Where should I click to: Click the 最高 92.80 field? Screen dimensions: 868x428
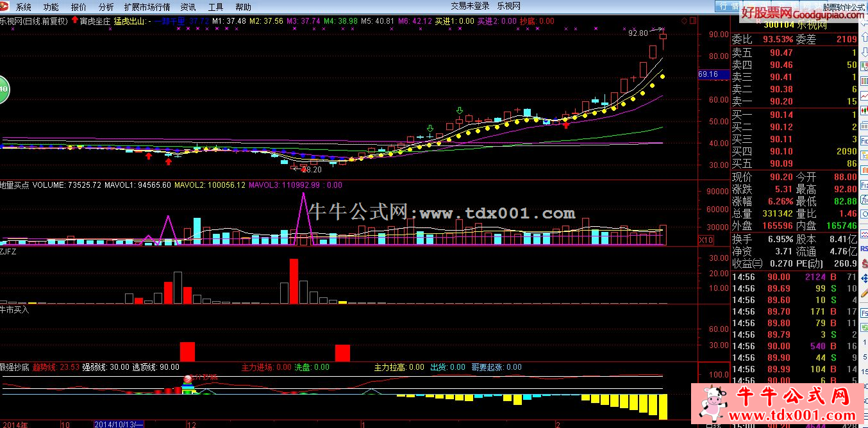(x=826, y=189)
